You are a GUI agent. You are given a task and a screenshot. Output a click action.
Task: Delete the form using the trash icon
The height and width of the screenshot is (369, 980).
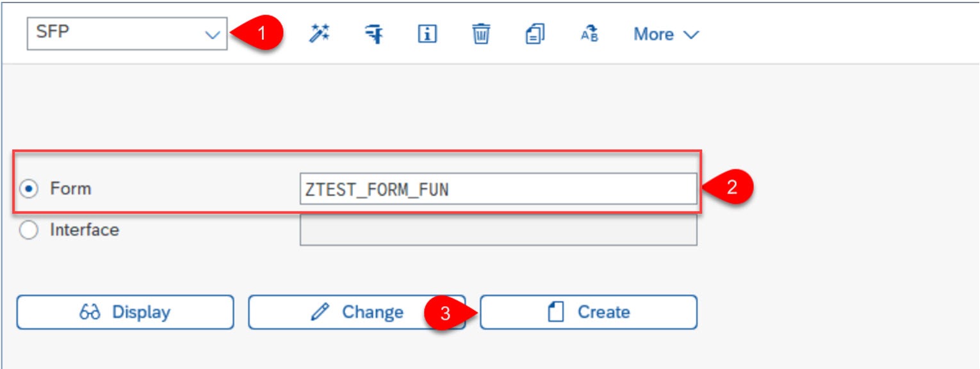coord(482,35)
